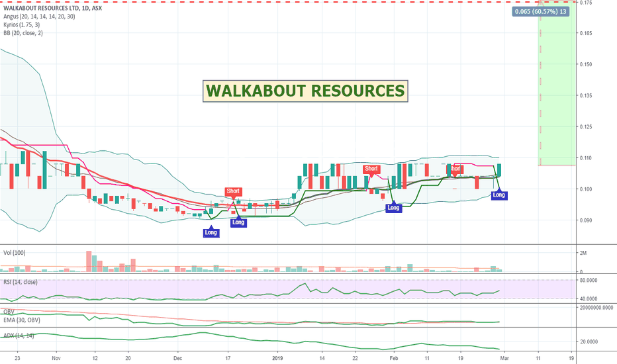Select the Vol (100) pane label

14,253
